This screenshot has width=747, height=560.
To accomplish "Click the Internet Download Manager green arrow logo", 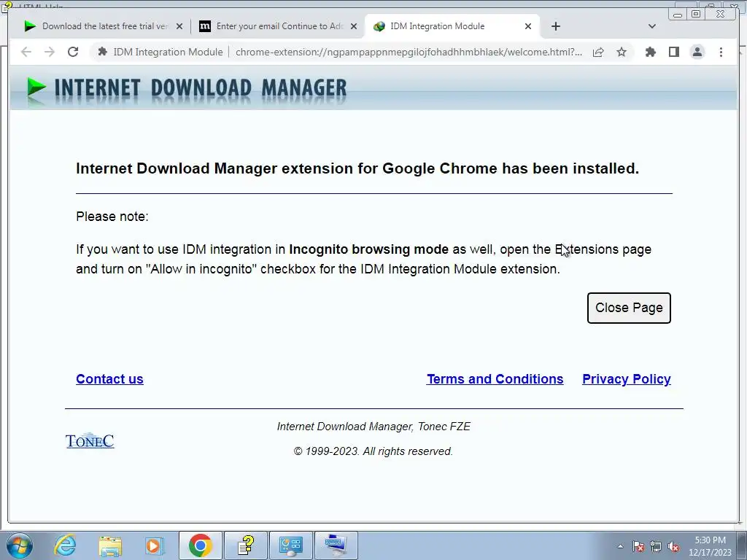I will (x=36, y=87).
